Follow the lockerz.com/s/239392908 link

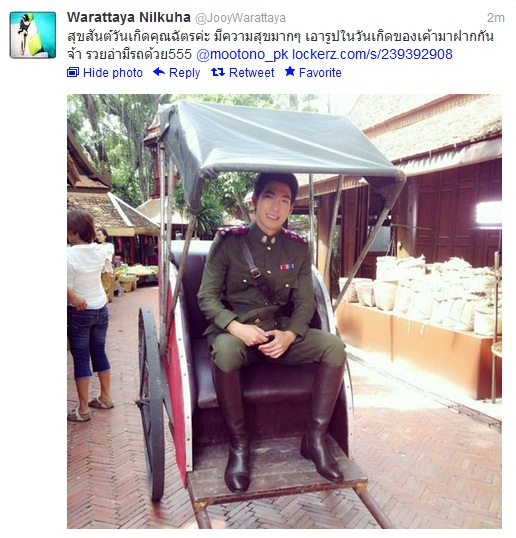coord(372,54)
